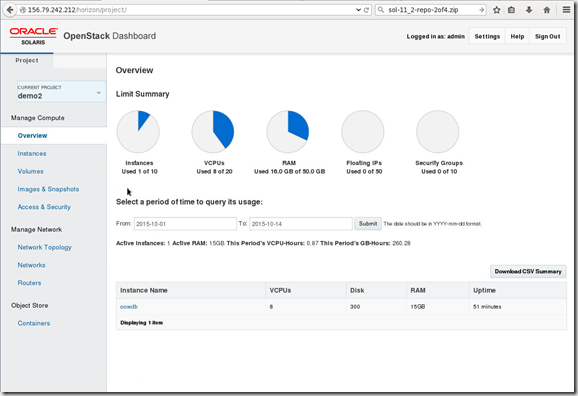Click the From date field

[185, 224]
